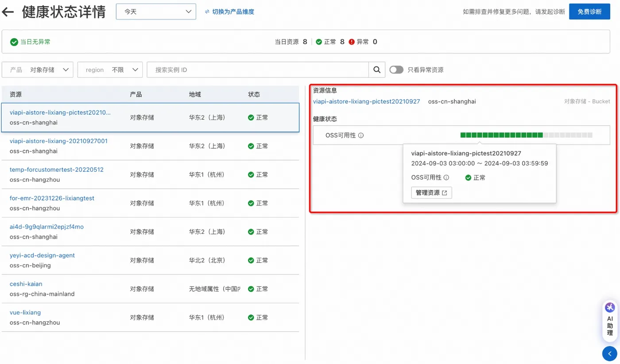Click info icon beside OSS可用性 in tooltip
This screenshot has width=620, height=364.
446,178
